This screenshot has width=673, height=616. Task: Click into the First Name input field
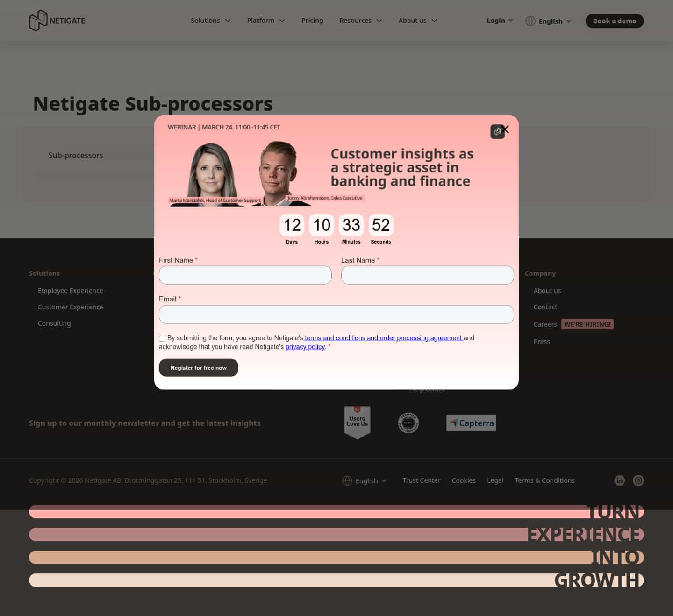click(245, 275)
